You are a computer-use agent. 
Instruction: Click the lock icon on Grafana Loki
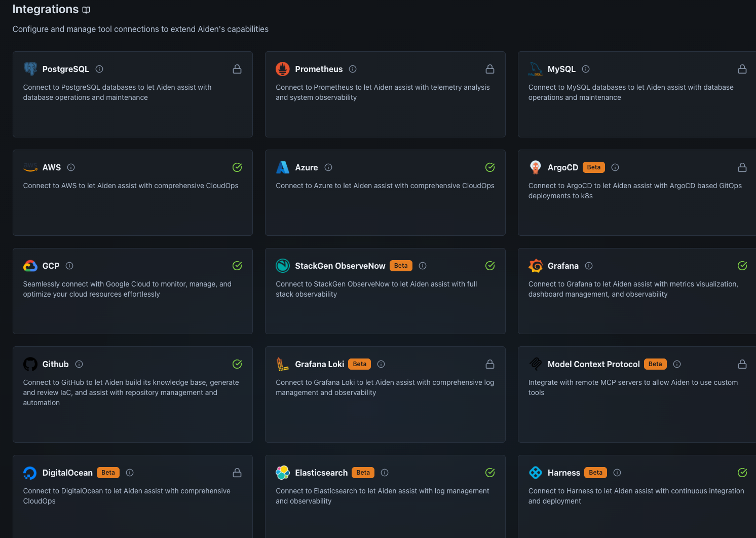click(x=489, y=364)
